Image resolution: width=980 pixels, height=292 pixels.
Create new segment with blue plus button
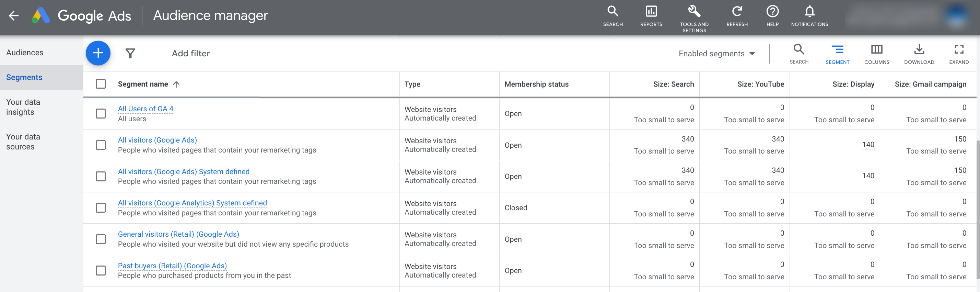(x=98, y=53)
